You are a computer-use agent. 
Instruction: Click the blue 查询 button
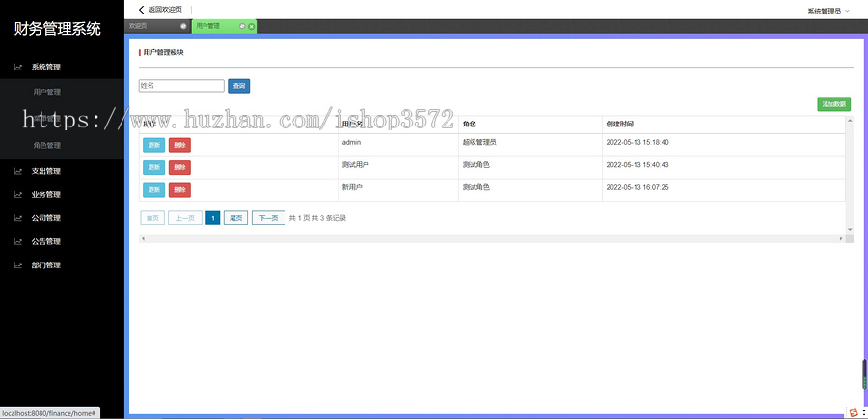click(238, 86)
